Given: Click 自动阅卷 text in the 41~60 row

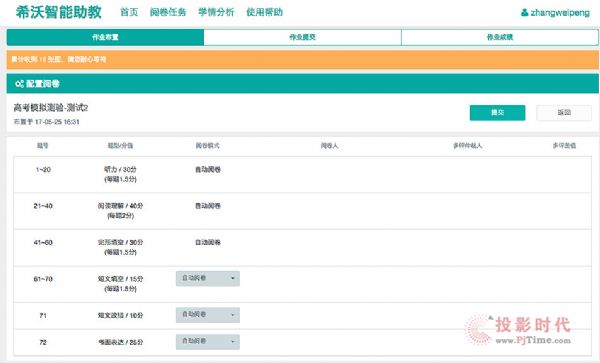Looking at the screenshot, I should click(x=208, y=243).
